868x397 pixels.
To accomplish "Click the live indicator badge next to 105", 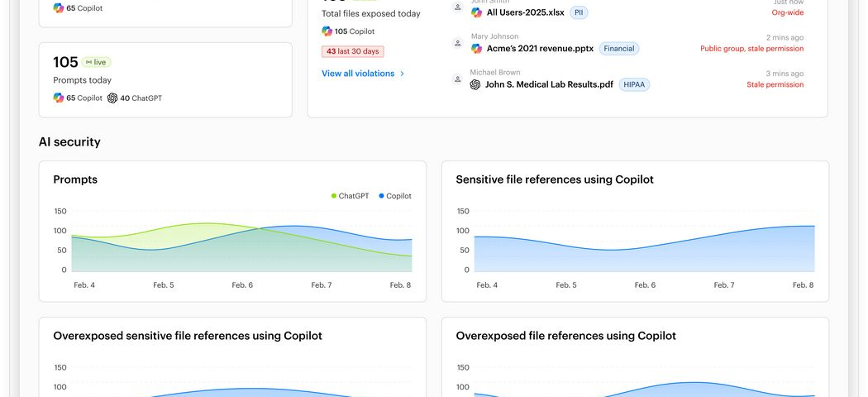I will point(97,62).
